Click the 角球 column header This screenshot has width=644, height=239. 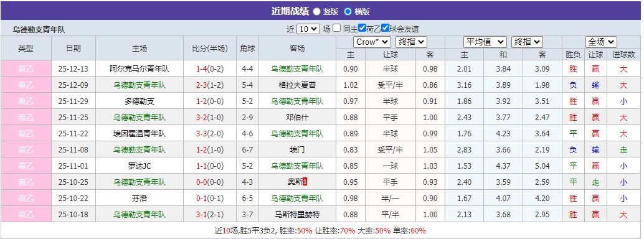(248, 48)
